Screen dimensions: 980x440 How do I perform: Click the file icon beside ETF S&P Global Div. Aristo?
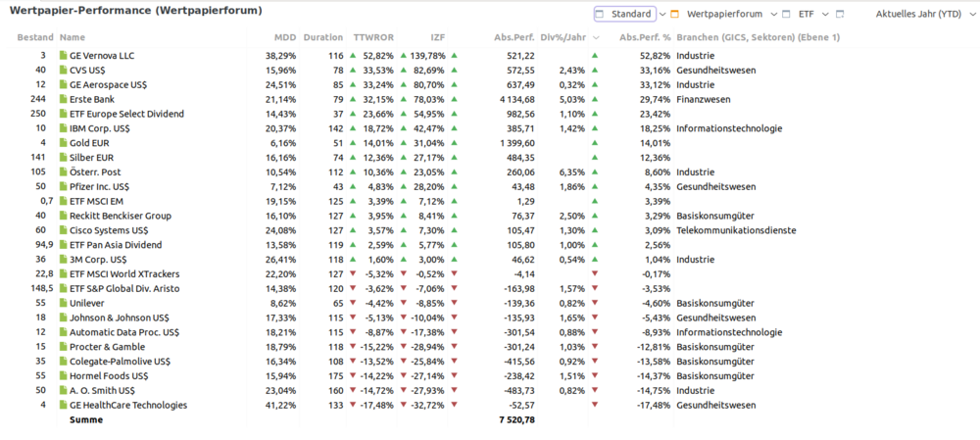(x=63, y=289)
